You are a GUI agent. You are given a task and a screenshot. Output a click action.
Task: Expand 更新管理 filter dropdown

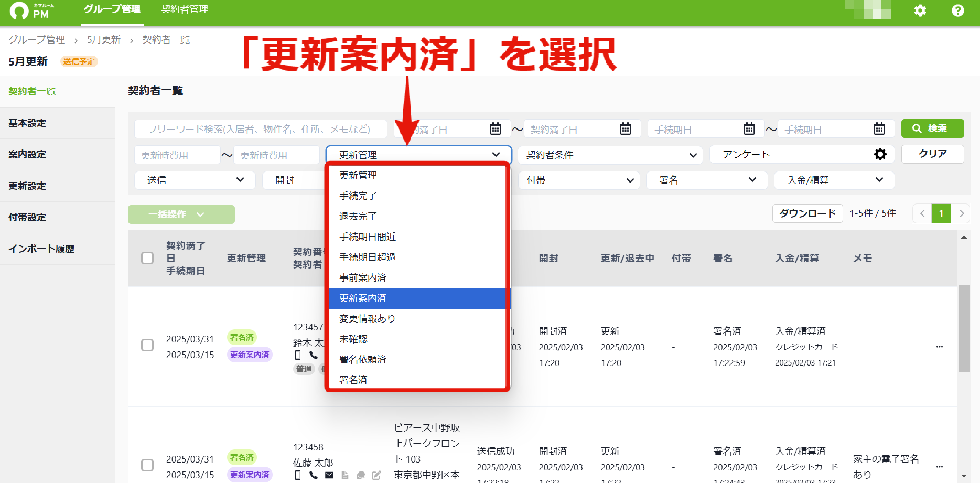(419, 155)
